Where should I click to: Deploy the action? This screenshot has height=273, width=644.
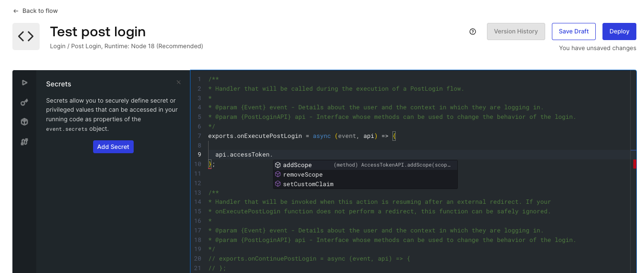click(x=619, y=31)
